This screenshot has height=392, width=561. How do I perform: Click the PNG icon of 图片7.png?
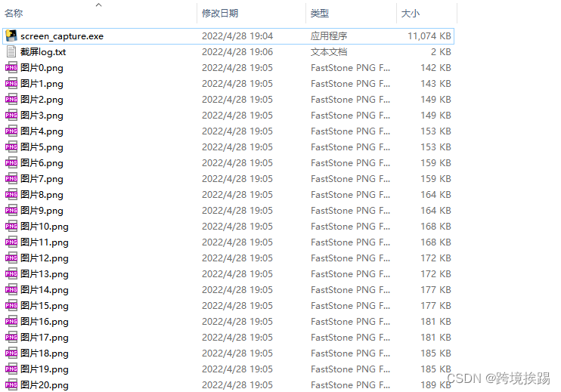11,179
